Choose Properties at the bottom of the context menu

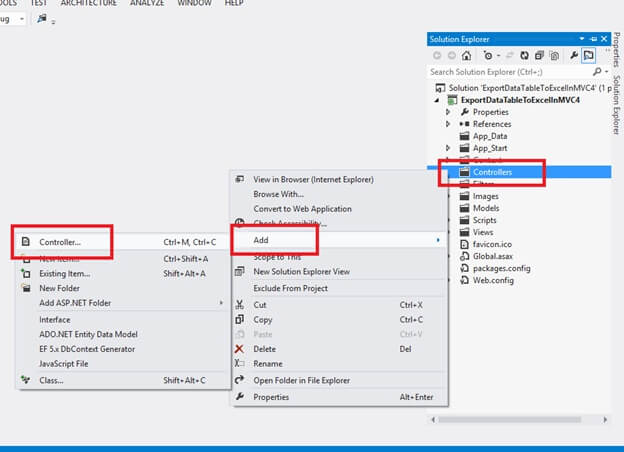[339, 397]
